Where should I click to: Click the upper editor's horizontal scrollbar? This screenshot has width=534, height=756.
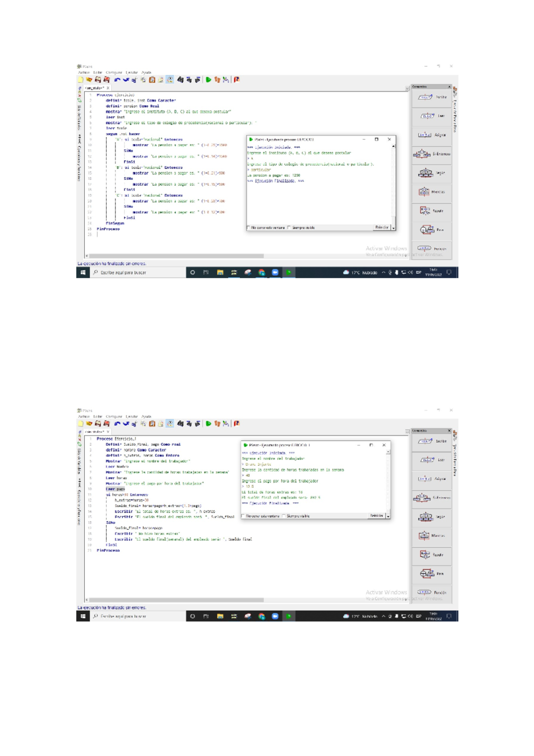178,256
